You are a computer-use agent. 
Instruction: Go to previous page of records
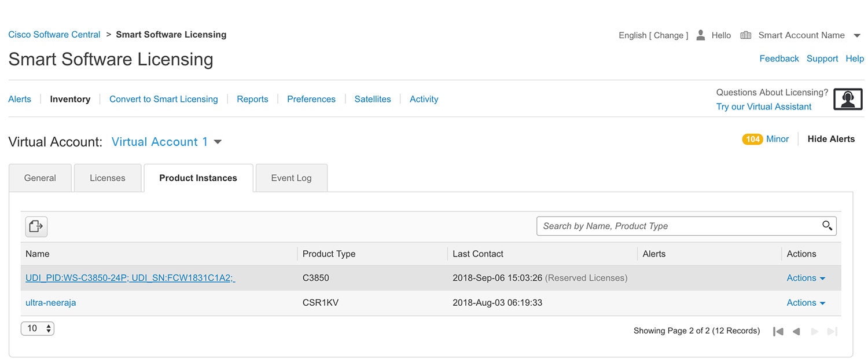coord(796,331)
